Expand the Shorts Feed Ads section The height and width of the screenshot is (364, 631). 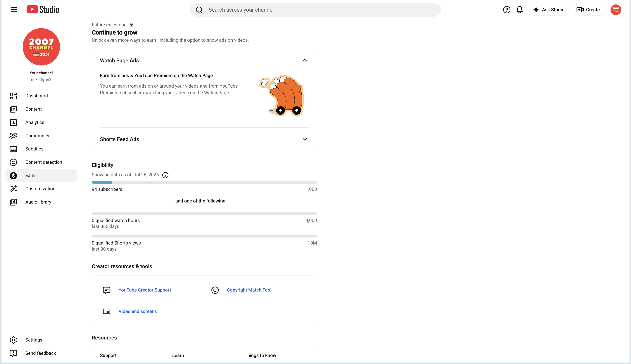pyautogui.click(x=305, y=139)
